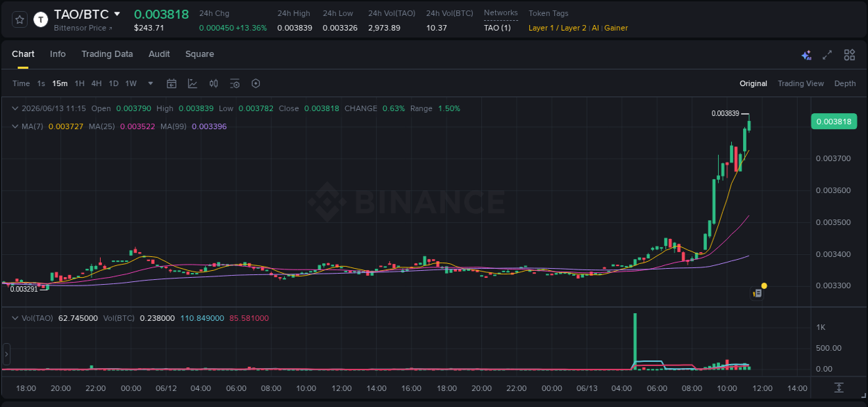Viewport: 868px width, 407px height.
Task: Click the AI token tag
Action: click(595, 28)
